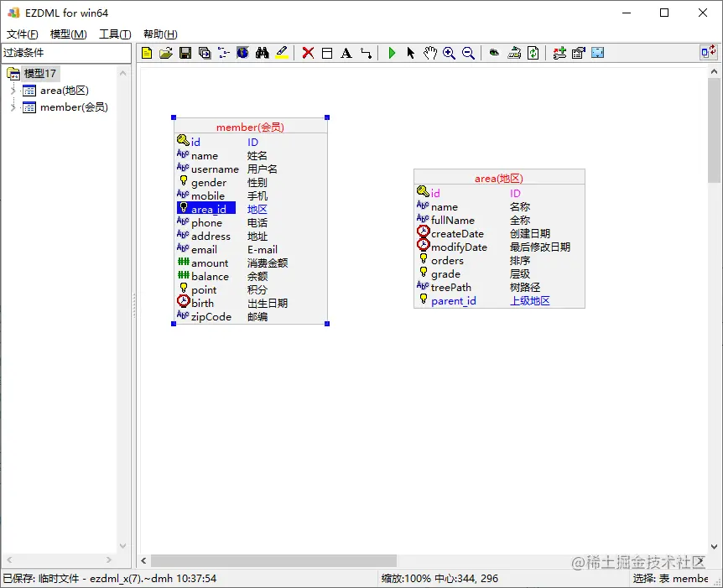
Task: Expand the member(会员) tree node
Action: click(13, 107)
